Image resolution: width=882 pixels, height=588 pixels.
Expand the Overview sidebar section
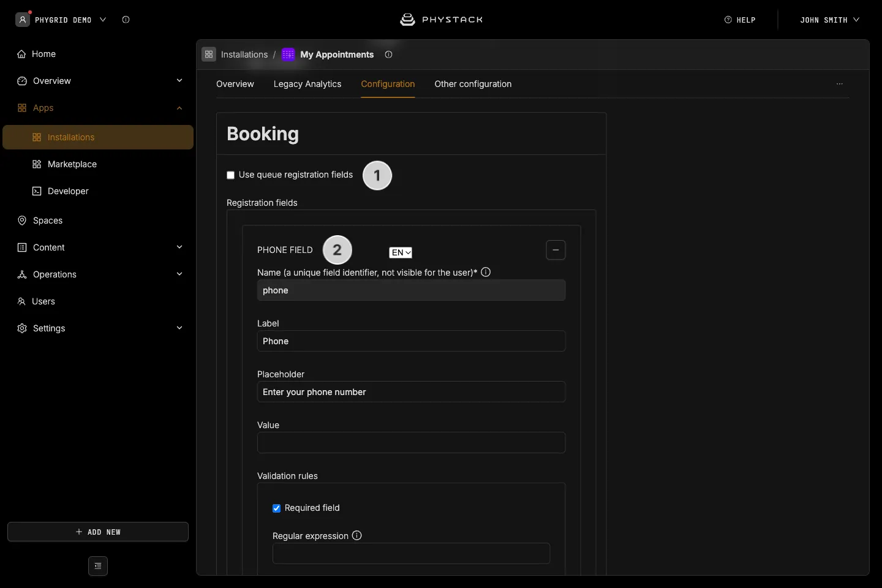tap(179, 81)
